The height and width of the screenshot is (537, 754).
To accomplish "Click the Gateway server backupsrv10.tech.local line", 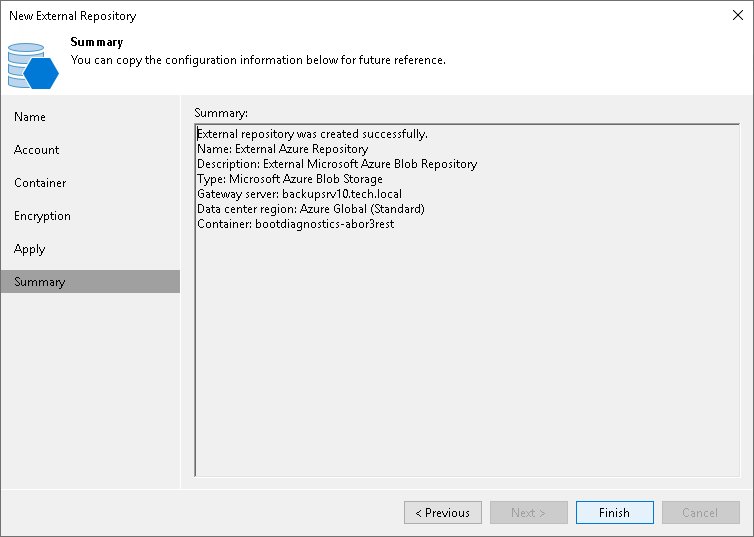I will pyautogui.click(x=299, y=194).
